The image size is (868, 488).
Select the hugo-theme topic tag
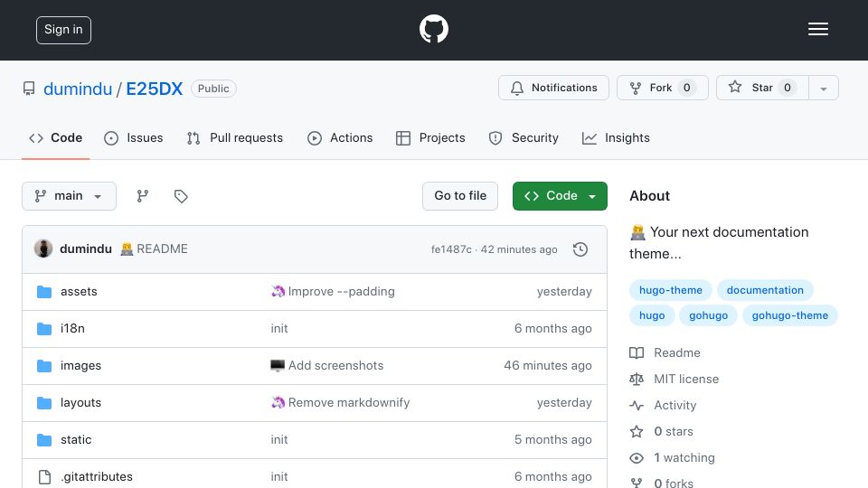(670, 290)
